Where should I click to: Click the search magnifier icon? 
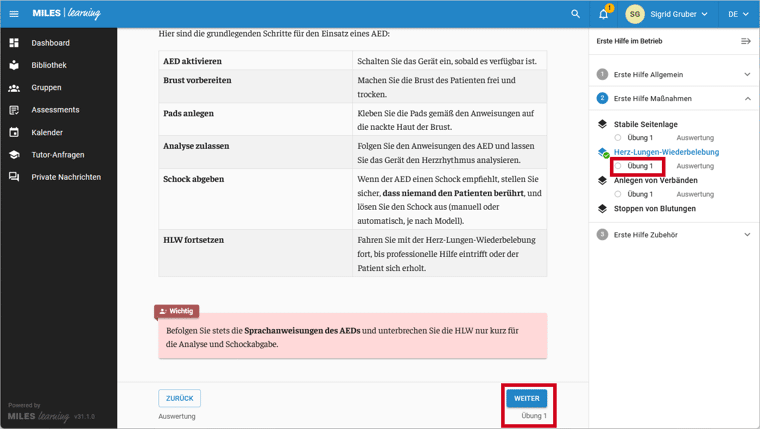(575, 14)
